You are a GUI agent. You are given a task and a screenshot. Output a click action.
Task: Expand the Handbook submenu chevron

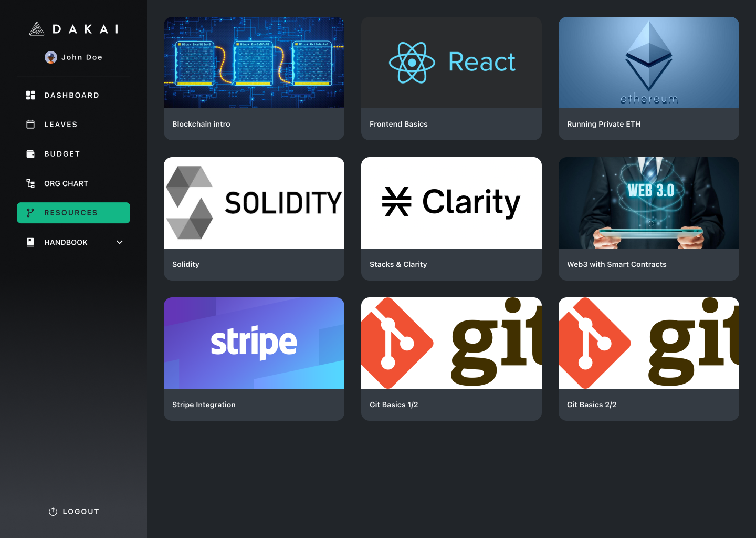click(x=120, y=242)
